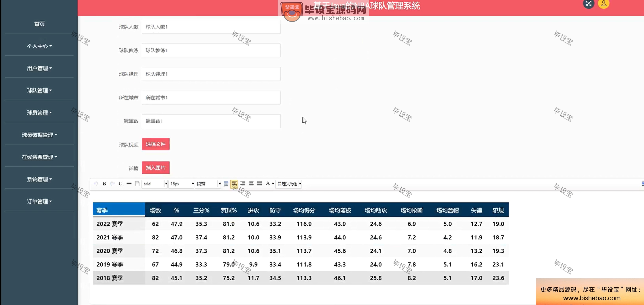Image resolution: width=644 pixels, height=305 pixels.
Task: Click the 三分% column header
Action: coord(201,210)
